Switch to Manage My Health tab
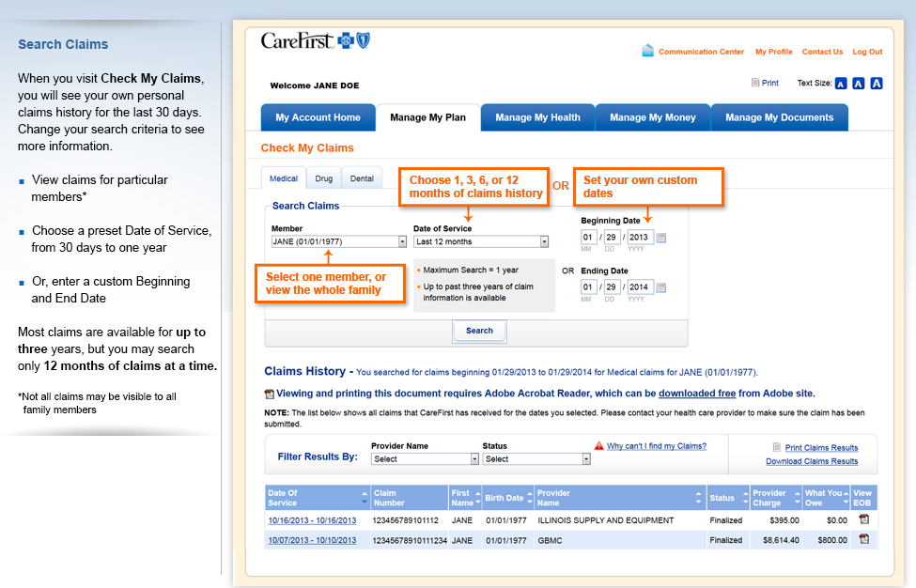Viewport: 916px width, 588px height. 537,117
